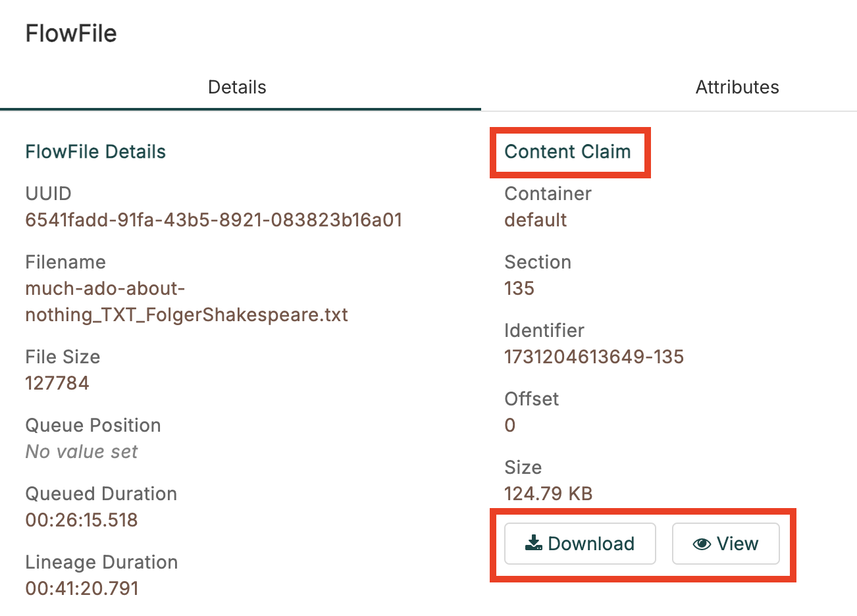Click the FlowFile Details heading

tap(95, 151)
